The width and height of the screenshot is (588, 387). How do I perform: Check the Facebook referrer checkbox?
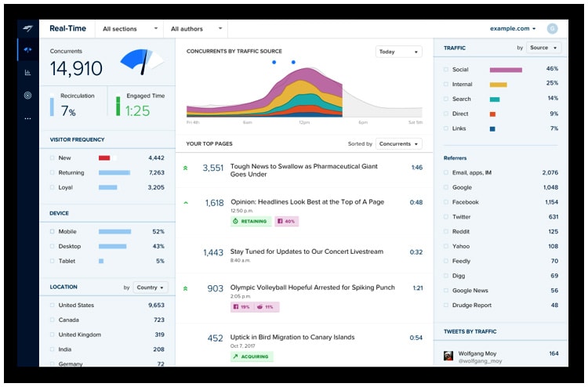pyautogui.click(x=446, y=202)
